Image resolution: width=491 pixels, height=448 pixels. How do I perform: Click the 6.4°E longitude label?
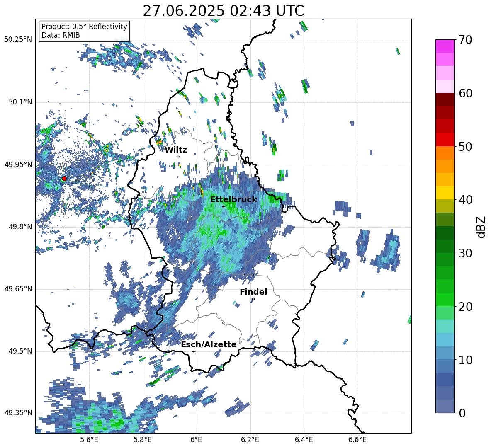click(304, 440)
